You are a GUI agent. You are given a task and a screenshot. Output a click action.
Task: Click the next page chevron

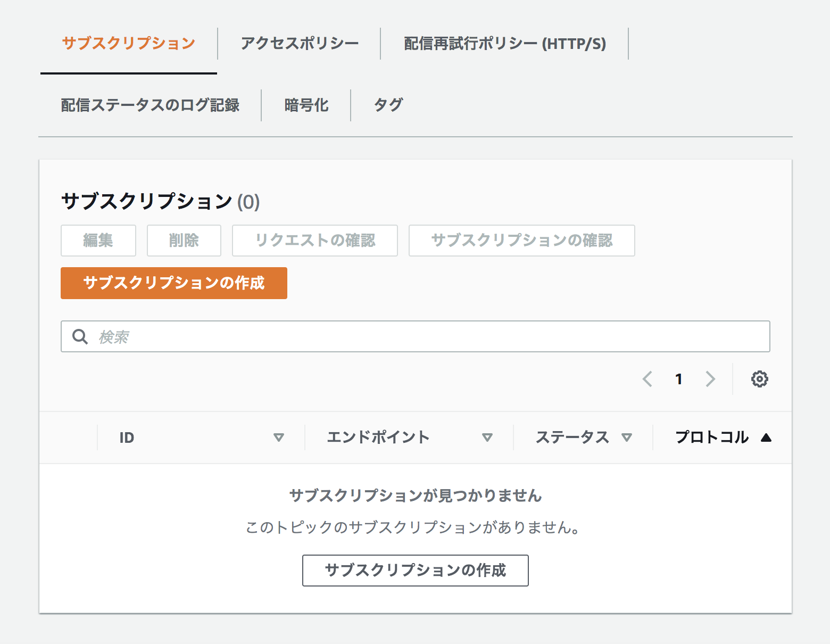(710, 379)
